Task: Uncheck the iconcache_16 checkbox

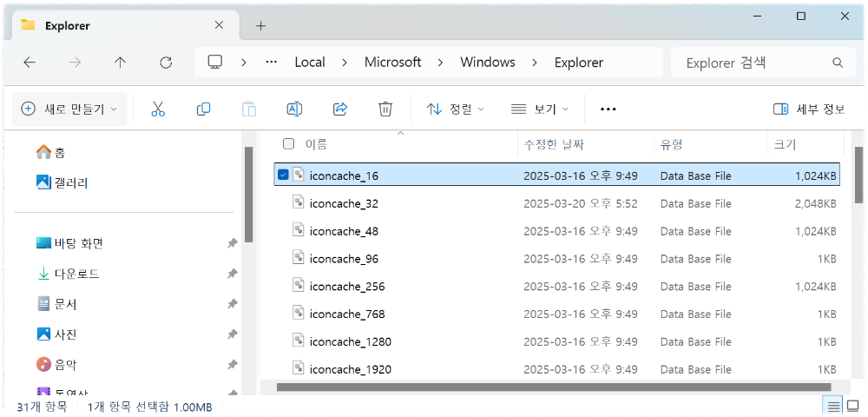Action: 283,175
